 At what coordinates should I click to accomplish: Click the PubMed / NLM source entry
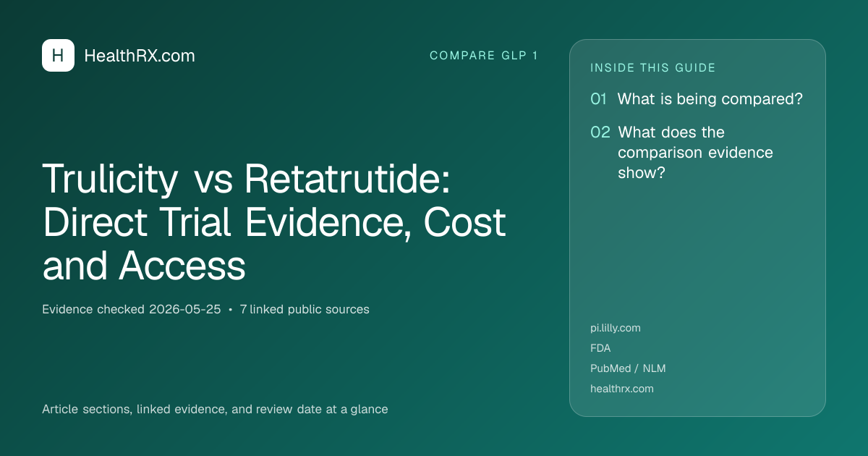pos(628,368)
